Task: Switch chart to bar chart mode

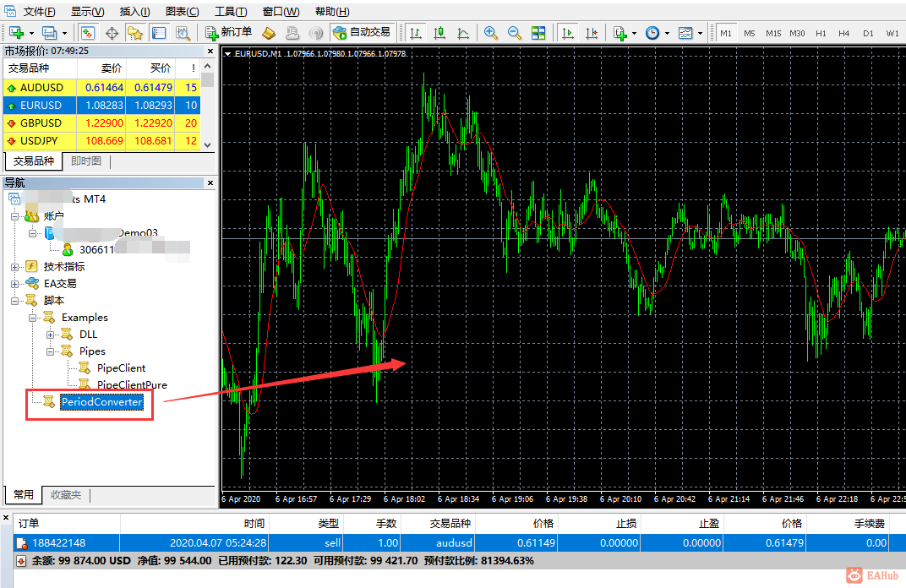Action: 416,33
